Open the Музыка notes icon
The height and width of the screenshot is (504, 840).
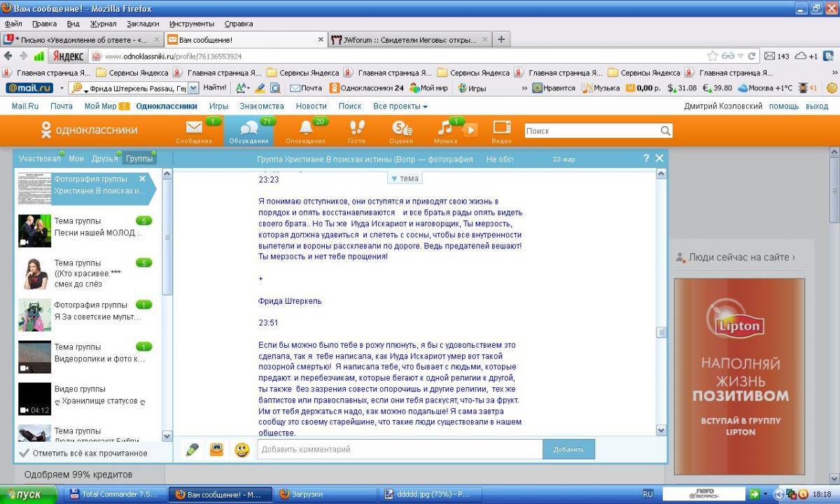(x=445, y=129)
